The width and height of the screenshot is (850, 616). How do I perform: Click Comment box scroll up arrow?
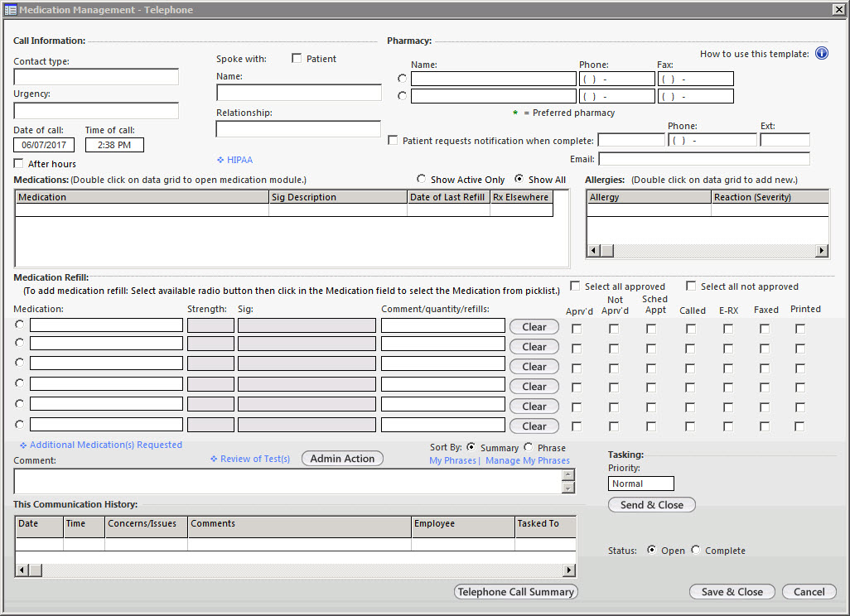coord(568,475)
